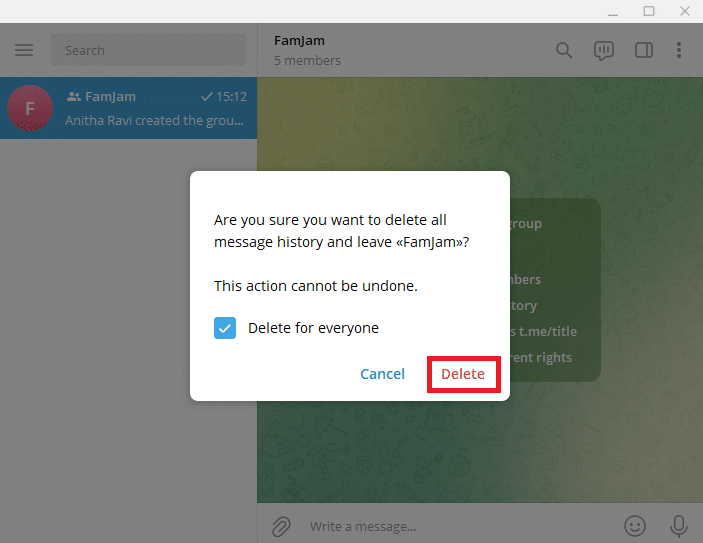
Task: Open search in chat magnifier icon
Action: (564, 50)
